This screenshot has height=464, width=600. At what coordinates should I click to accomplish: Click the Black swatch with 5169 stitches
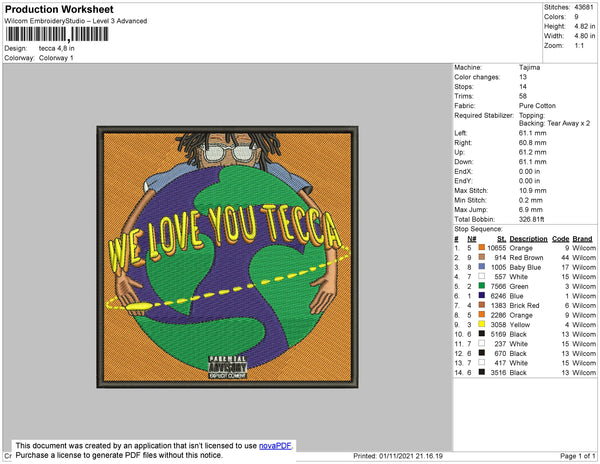[x=481, y=334]
